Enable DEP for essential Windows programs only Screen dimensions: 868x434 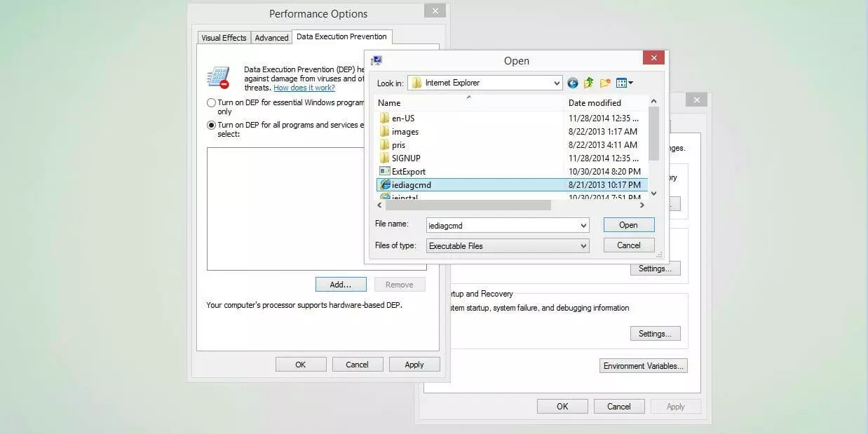[x=212, y=103]
